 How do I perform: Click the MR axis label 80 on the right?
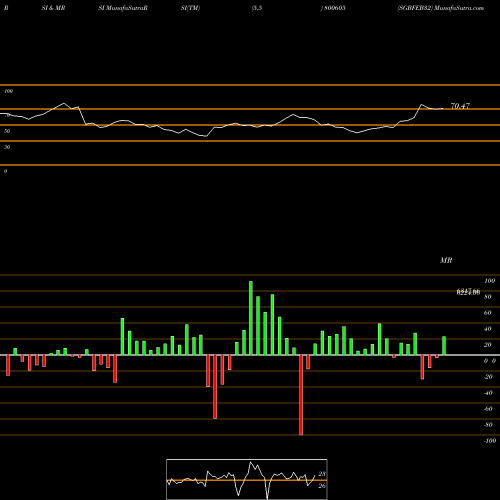tap(487, 297)
